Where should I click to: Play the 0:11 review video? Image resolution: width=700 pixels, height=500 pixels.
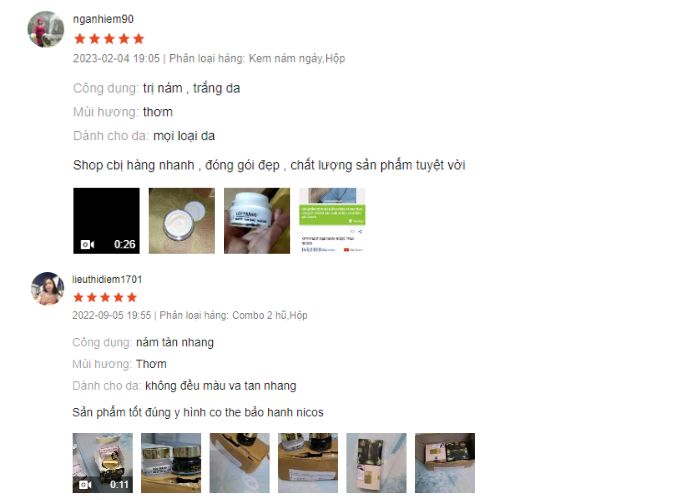[103, 462]
